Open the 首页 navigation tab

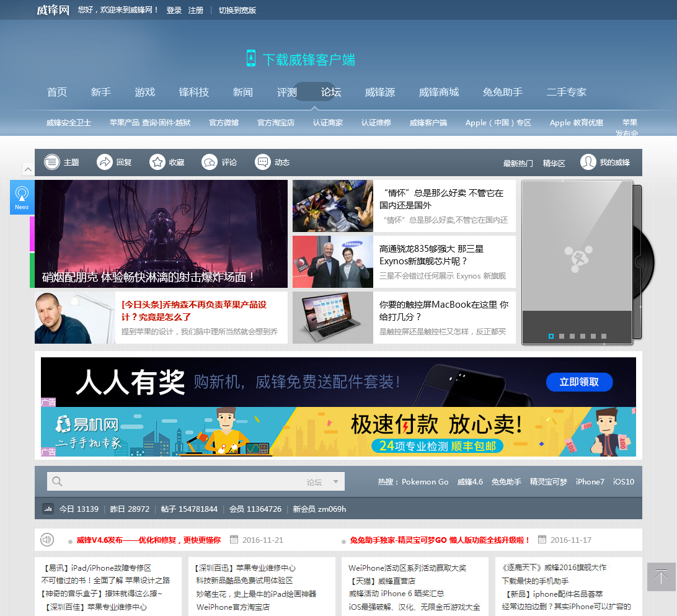[x=57, y=92]
